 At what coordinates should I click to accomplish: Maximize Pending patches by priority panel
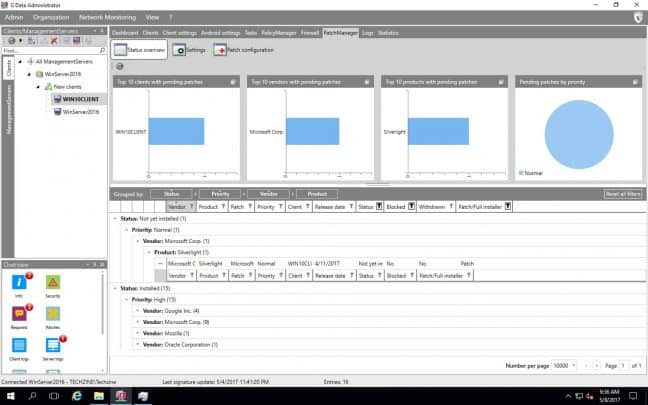tap(635, 82)
